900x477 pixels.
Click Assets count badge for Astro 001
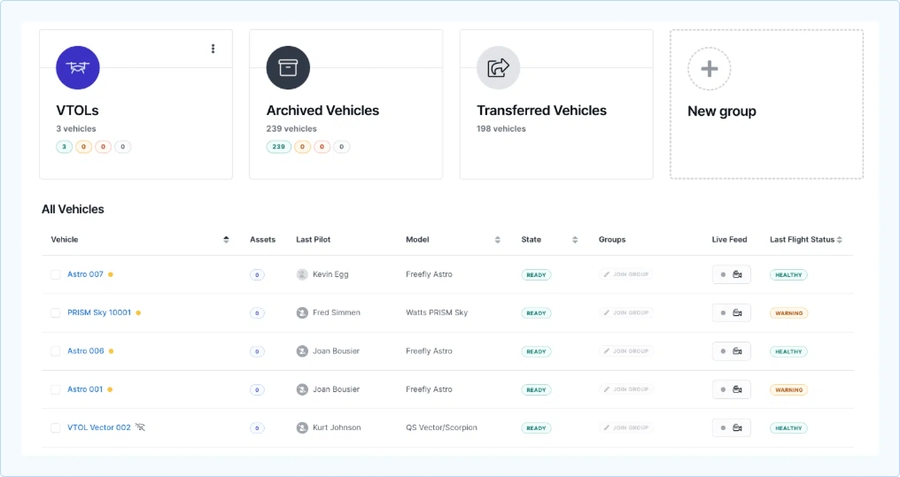(x=257, y=390)
